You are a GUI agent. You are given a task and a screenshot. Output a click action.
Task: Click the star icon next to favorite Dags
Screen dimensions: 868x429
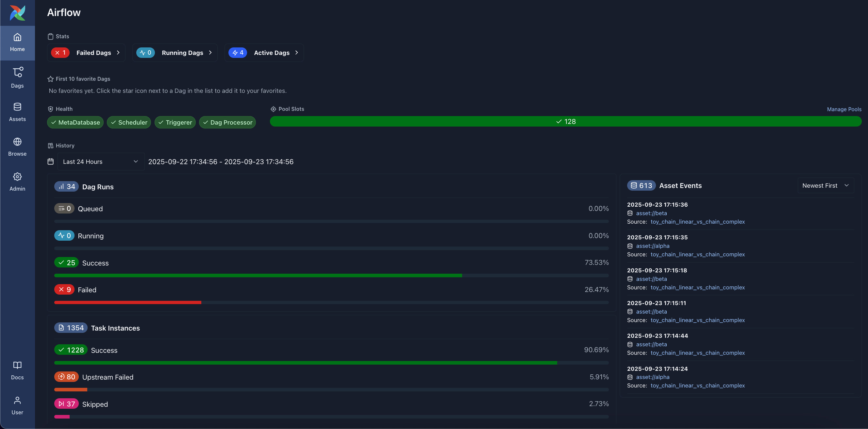51,79
